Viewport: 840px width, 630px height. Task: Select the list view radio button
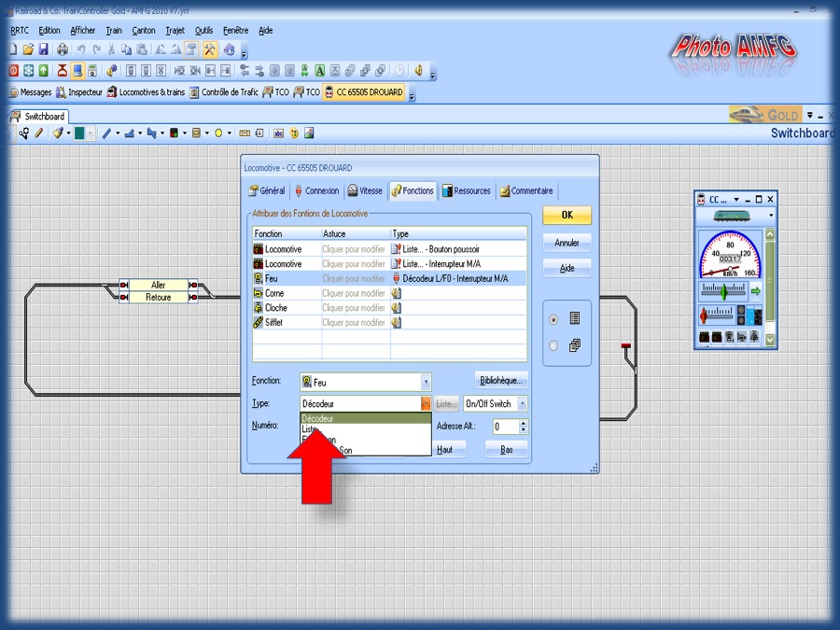[x=553, y=319]
